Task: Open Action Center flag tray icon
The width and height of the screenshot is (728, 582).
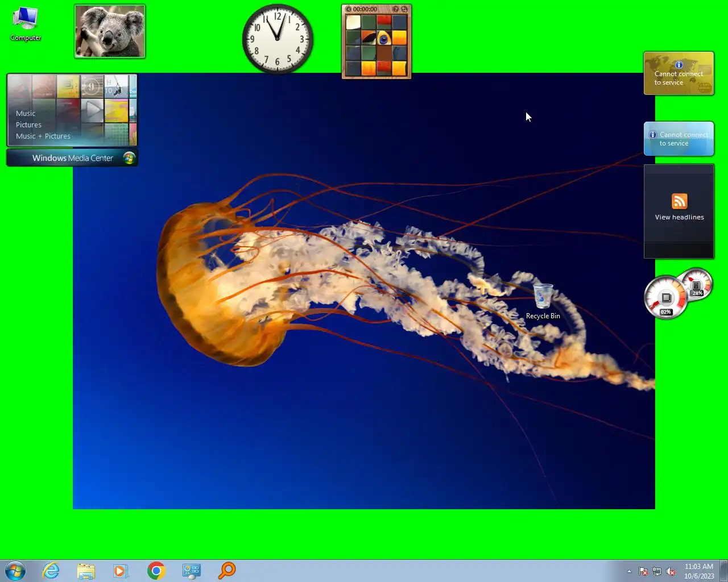Action: 643,571
